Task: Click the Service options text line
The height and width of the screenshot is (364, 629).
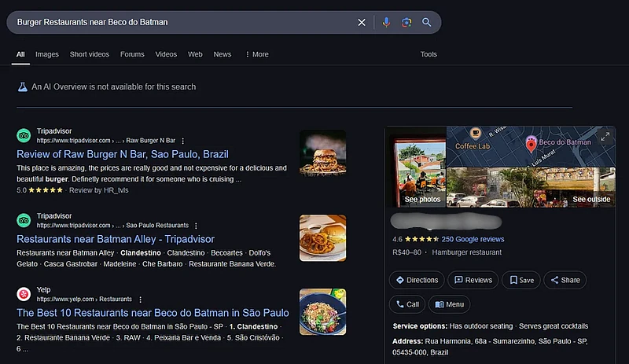Action: point(490,326)
